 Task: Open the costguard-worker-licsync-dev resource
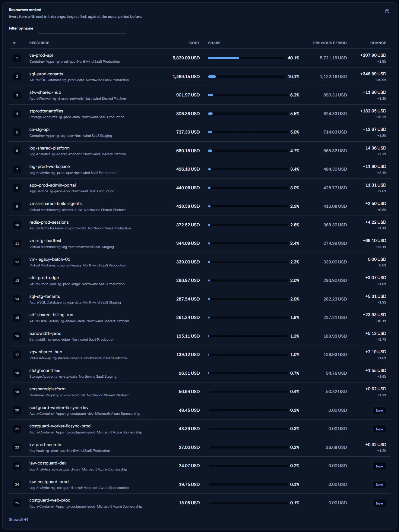click(59, 408)
